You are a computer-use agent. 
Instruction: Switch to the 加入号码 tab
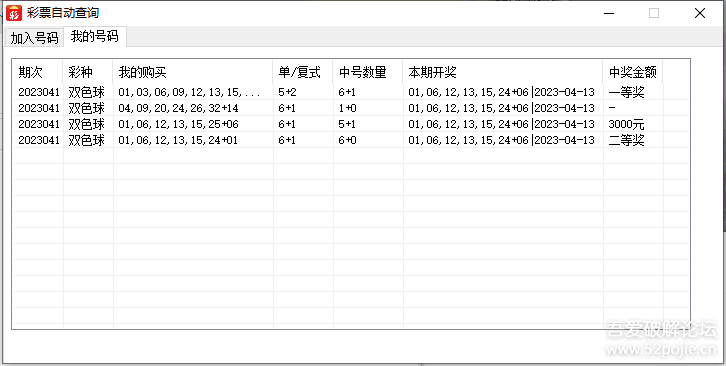pos(34,38)
